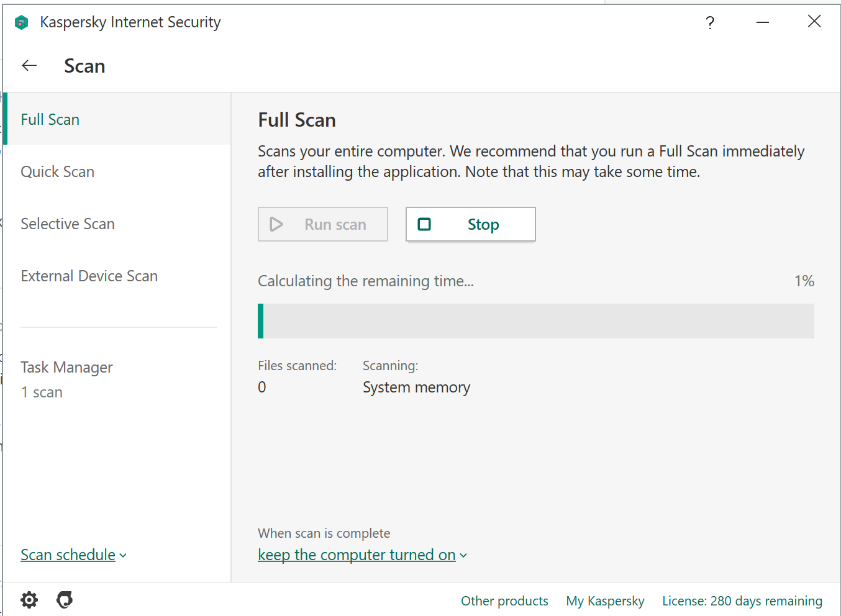
Task: Open support via the headset agent icon
Action: [x=65, y=600]
